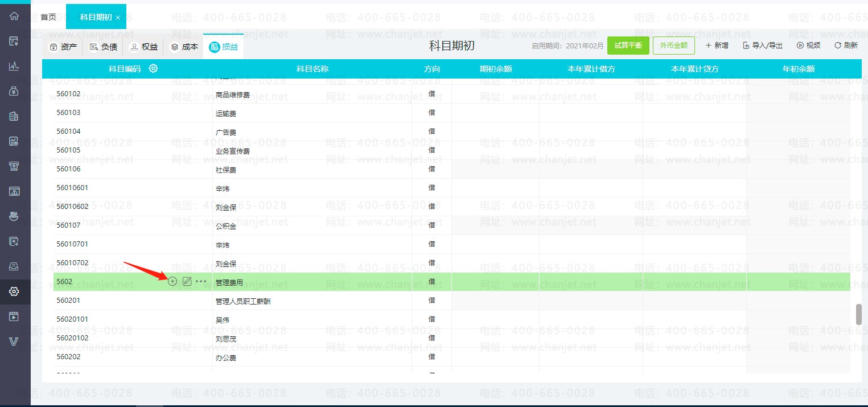Switch to the 负债 tab
This screenshot has height=407, width=868.
[x=103, y=47]
